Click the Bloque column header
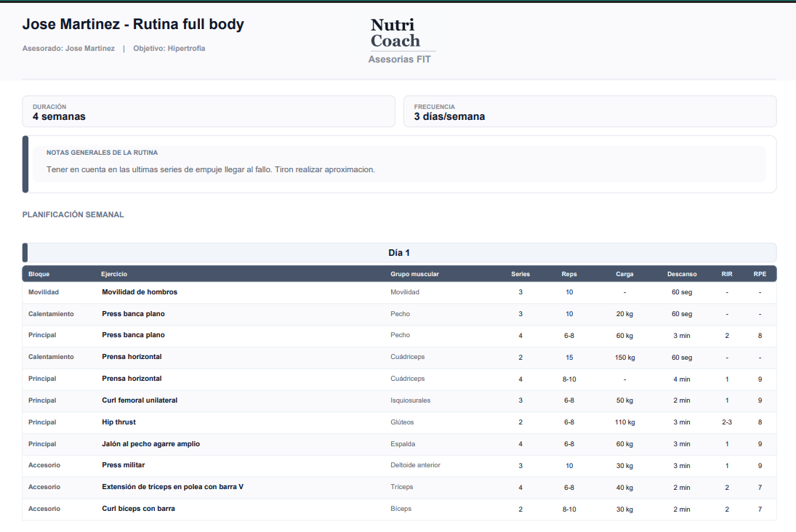 tap(39, 274)
